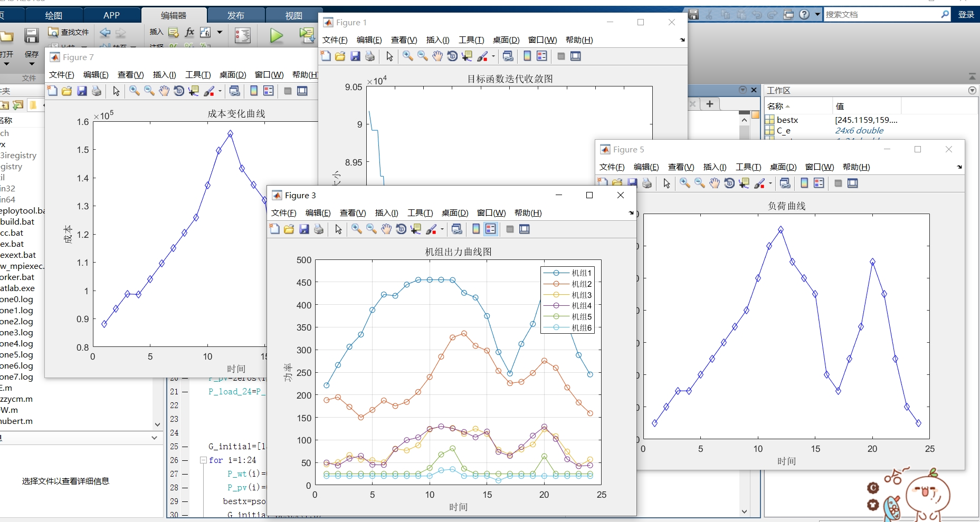
Task: Toggle Insert Colorbar in Figure 7 toolbar
Action: pos(254,91)
